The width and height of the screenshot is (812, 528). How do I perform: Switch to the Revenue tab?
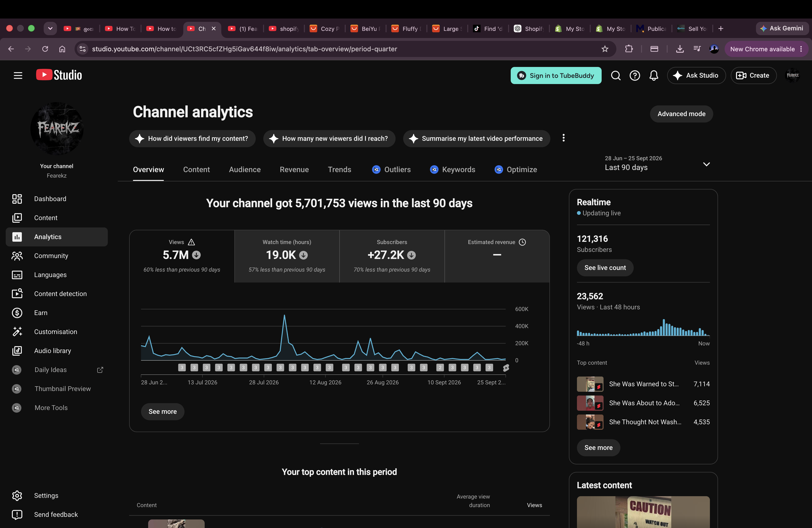click(294, 170)
